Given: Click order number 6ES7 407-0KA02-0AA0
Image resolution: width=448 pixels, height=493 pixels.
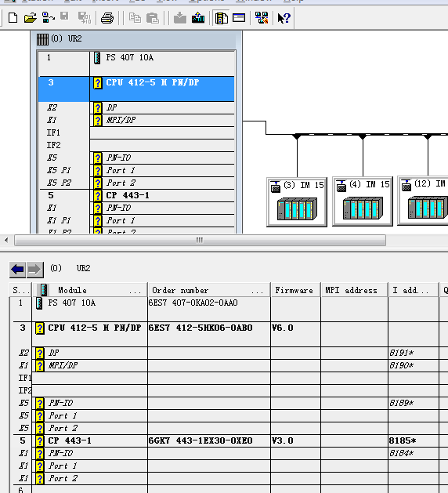Looking at the screenshot, I should tap(193, 303).
